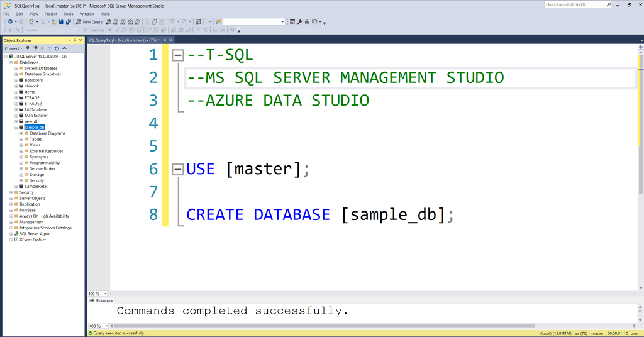Click the wrench Properties icon

300,22
